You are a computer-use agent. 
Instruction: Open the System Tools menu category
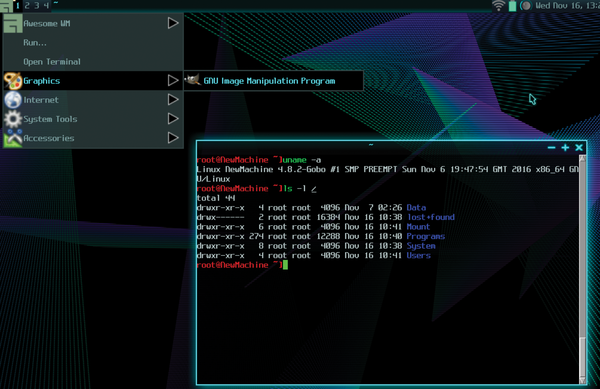tap(93, 119)
